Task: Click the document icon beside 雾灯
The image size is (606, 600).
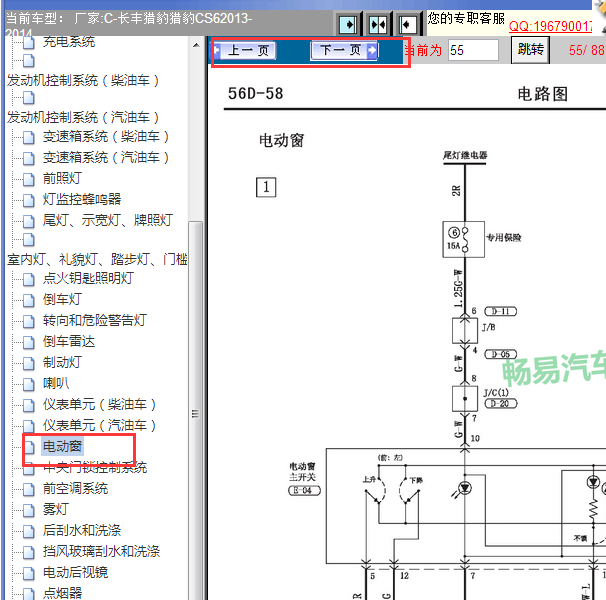Action: 29,510
